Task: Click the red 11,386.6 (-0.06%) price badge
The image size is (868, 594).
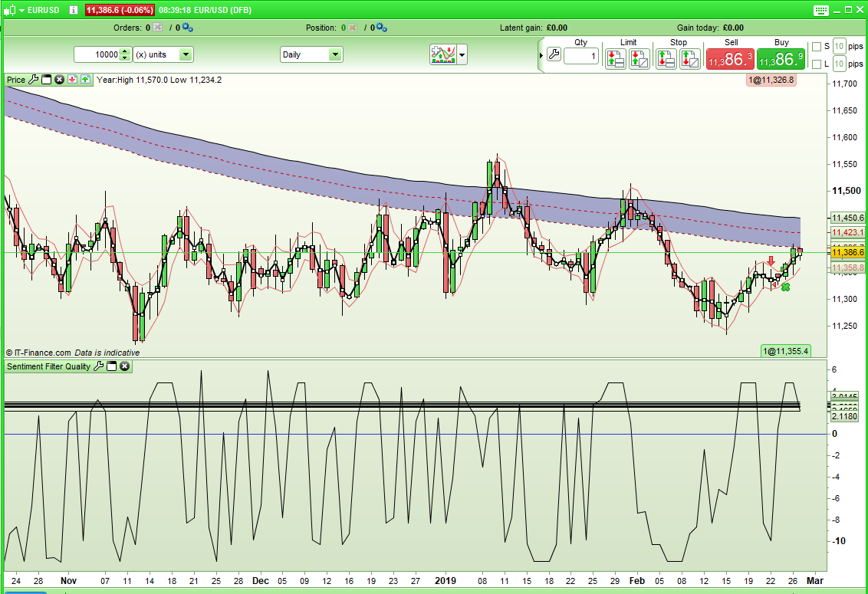Action: pyautogui.click(x=120, y=10)
